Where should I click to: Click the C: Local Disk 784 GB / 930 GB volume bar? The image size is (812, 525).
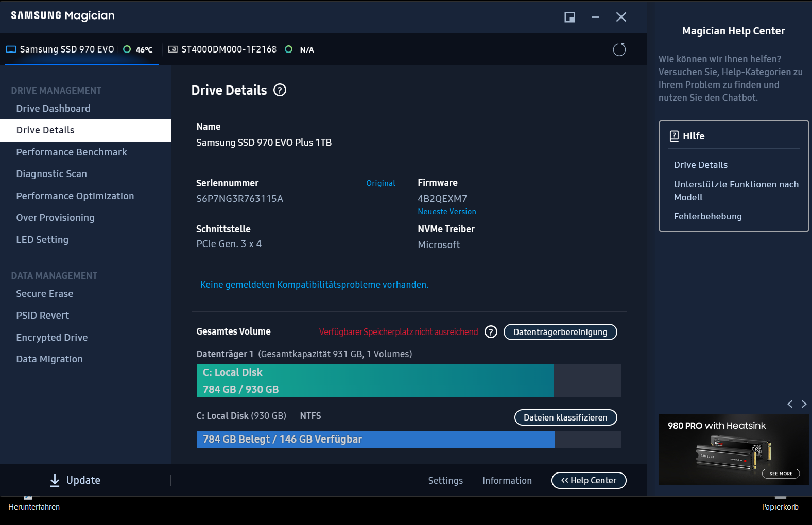(x=408, y=380)
